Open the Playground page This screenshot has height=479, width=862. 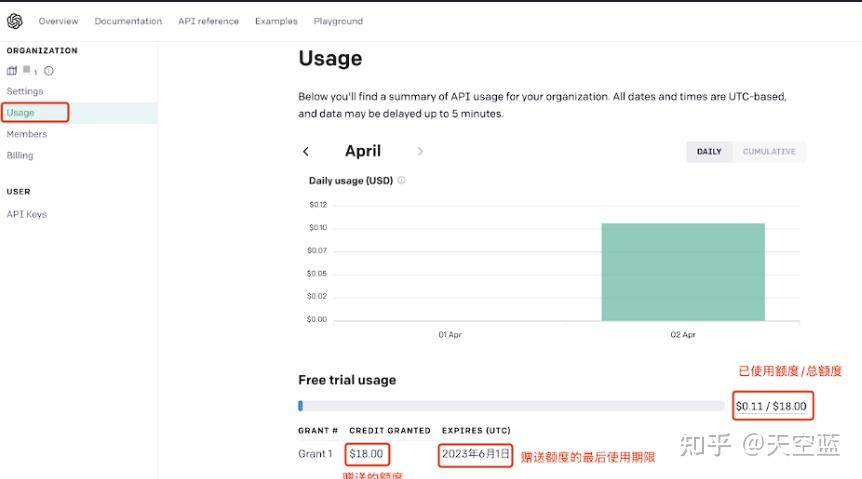coord(338,21)
